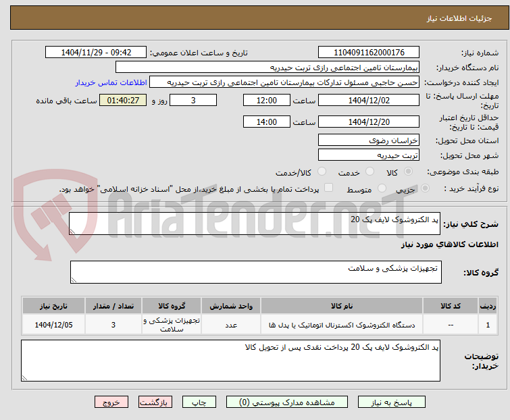Click resize handle of description textarea

point(72,232)
